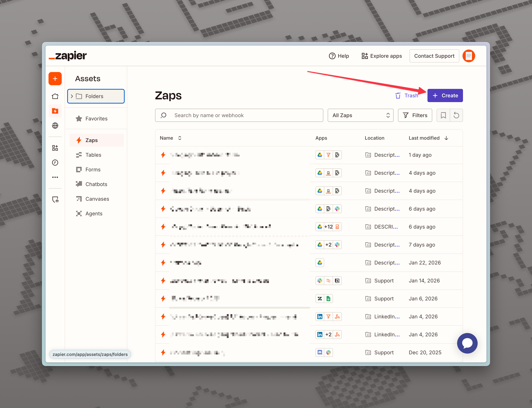532x408 pixels.
Task: Open Zap history clock icon
Action: (55, 162)
